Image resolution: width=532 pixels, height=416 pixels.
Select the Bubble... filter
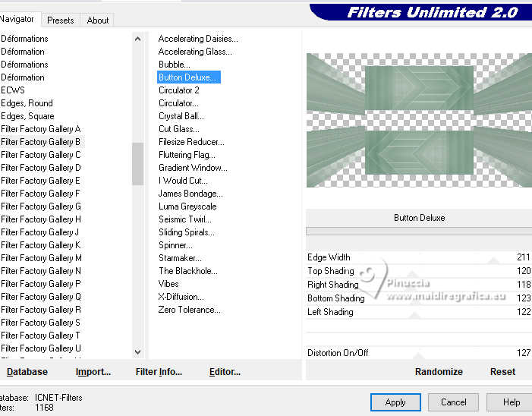pos(175,65)
